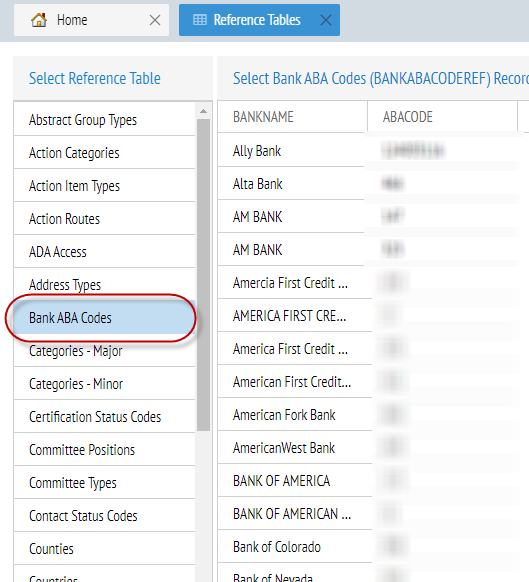Select the BANK OF AMERICA record
This screenshot has height=582, width=529.
coord(373,481)
